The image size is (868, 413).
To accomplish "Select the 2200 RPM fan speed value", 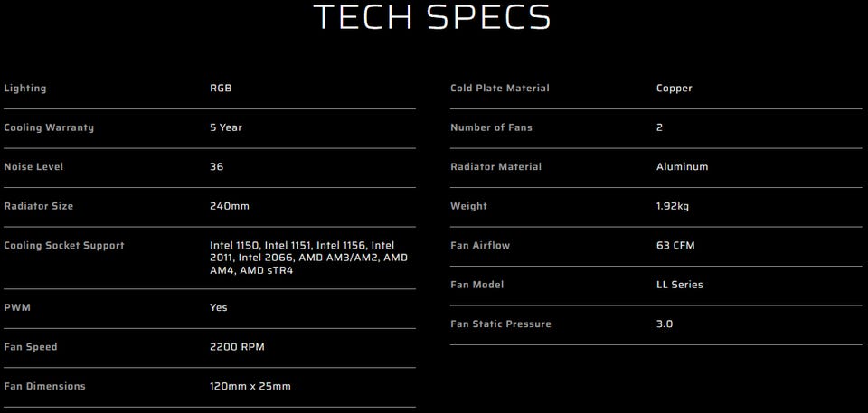I will (x=237, y=347).
